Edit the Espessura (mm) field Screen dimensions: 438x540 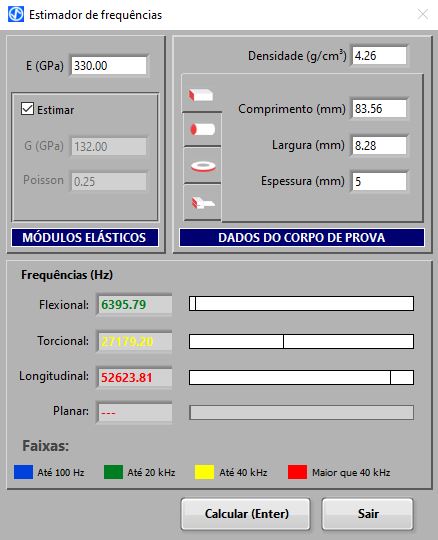[379, 181]
